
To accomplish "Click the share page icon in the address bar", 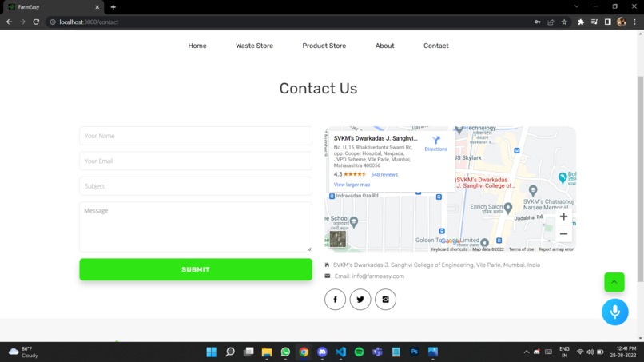I will 551,22.
